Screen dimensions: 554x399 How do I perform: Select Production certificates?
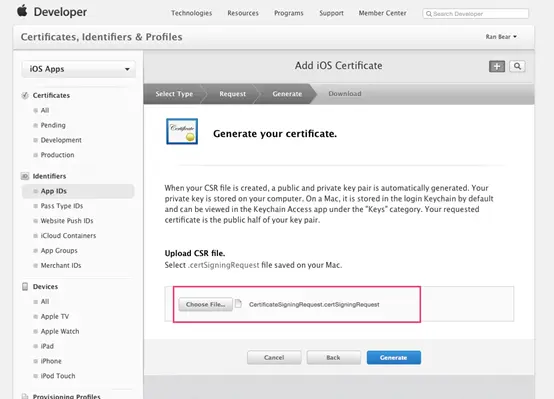pyautogui.click(x=57, y=155)
